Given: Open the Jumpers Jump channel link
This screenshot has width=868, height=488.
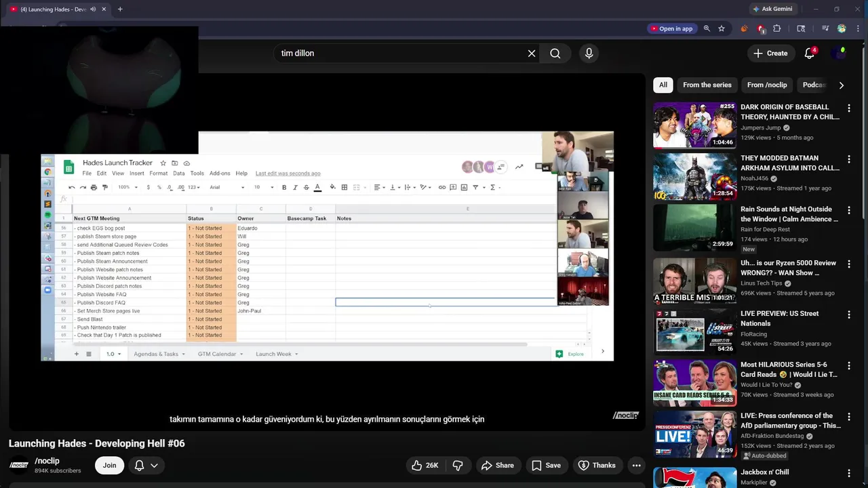Looking at the screenshot, I should [761, 127].
